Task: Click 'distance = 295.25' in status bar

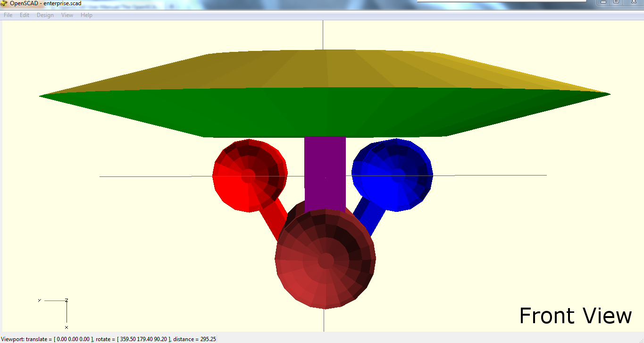Action: click(195, 339)
